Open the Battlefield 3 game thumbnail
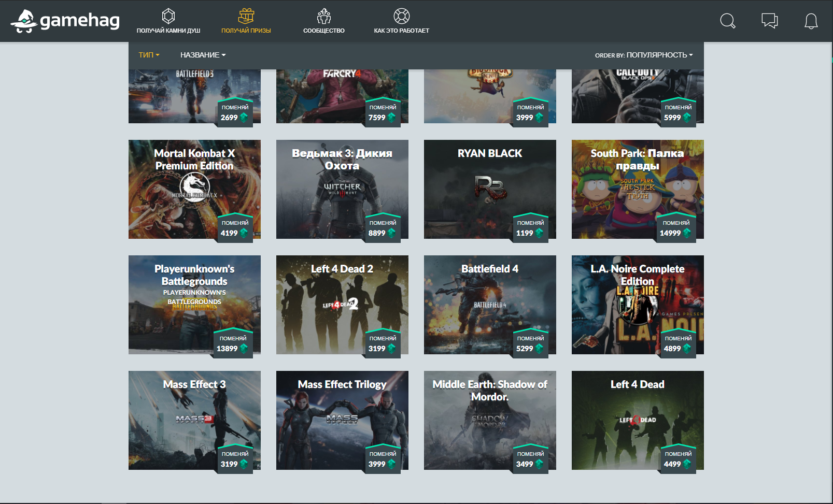This screenshot has width=833, height=504. click(194, 96)
